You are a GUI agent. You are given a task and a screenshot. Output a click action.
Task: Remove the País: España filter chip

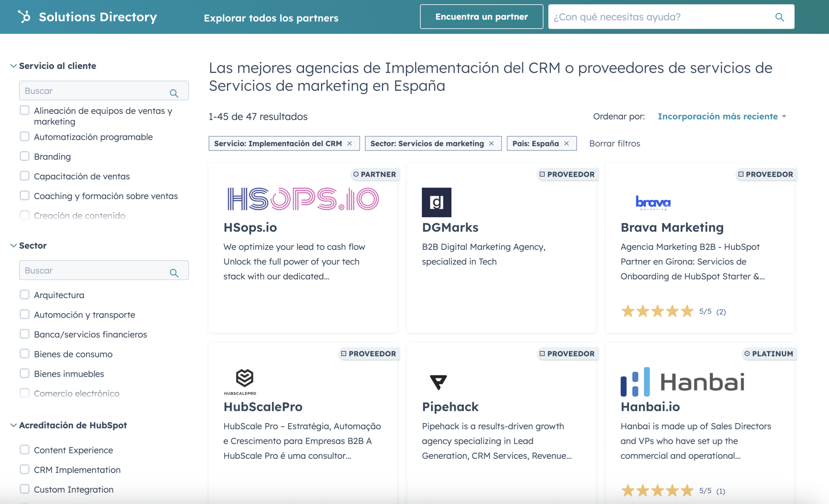567,144
